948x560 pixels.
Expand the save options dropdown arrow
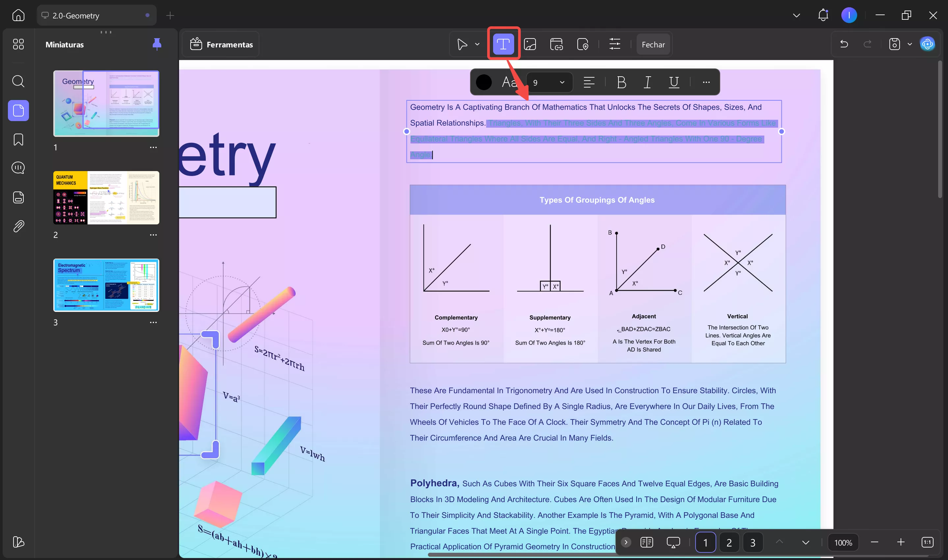point(910,44)
